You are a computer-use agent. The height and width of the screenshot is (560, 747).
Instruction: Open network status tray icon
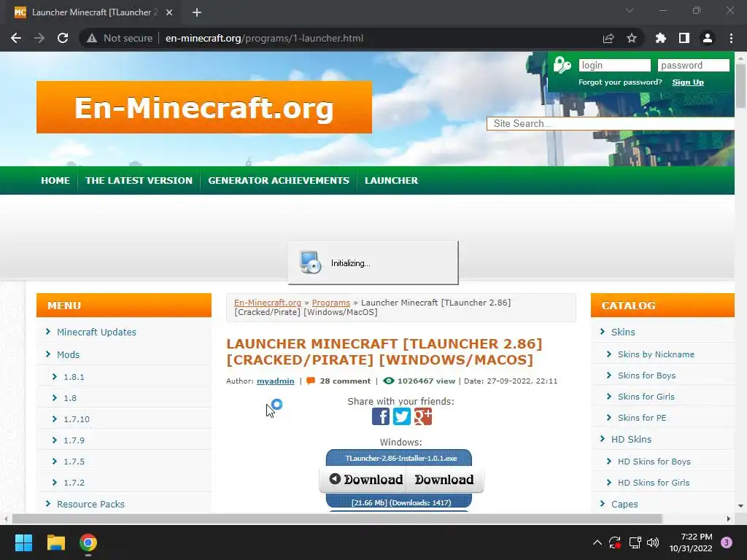tap(635, 542)
